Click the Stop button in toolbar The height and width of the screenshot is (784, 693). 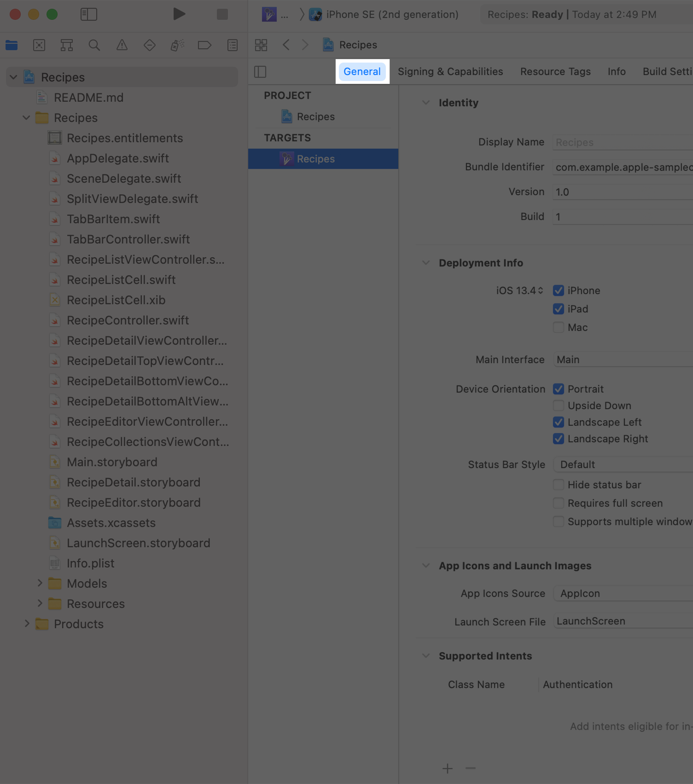pos(222,14)
